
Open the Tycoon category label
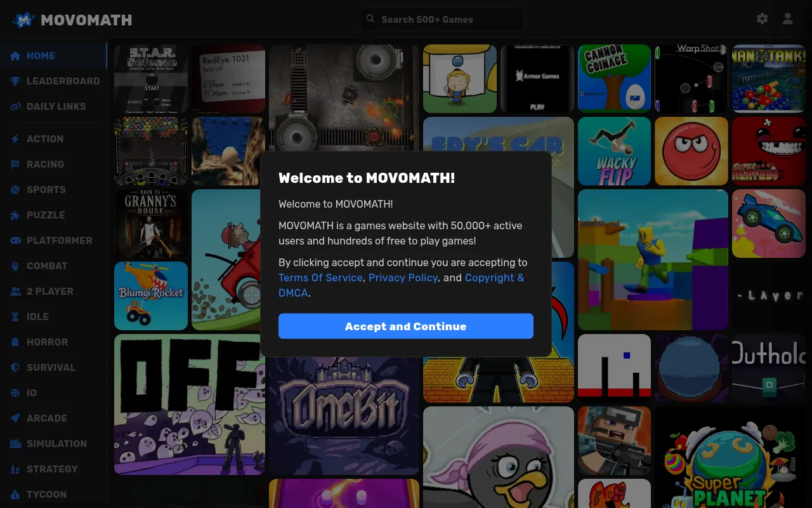tap(46, 495)
